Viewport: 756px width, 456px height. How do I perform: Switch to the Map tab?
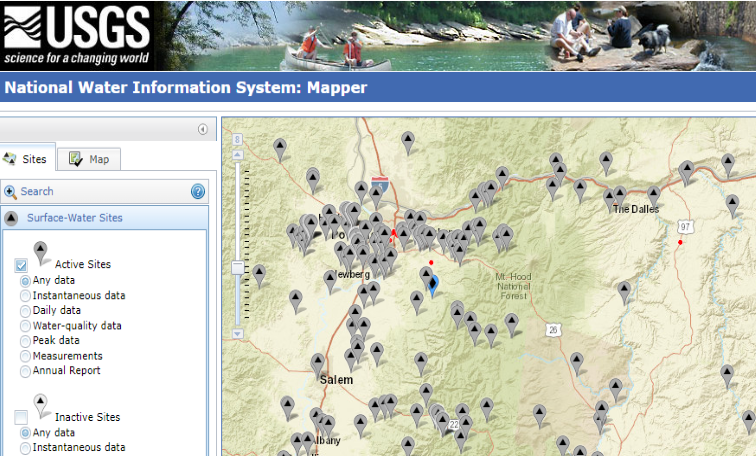coord(89,159)
